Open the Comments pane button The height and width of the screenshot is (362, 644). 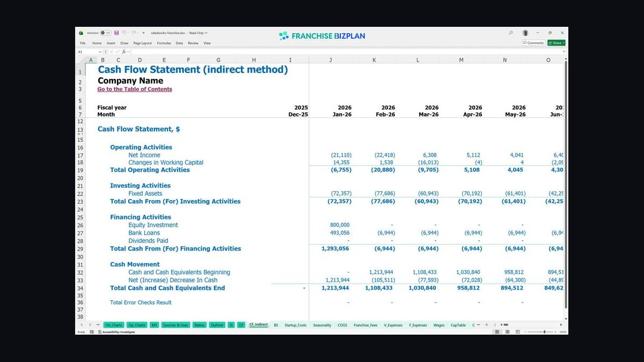(x=533, y=43)
